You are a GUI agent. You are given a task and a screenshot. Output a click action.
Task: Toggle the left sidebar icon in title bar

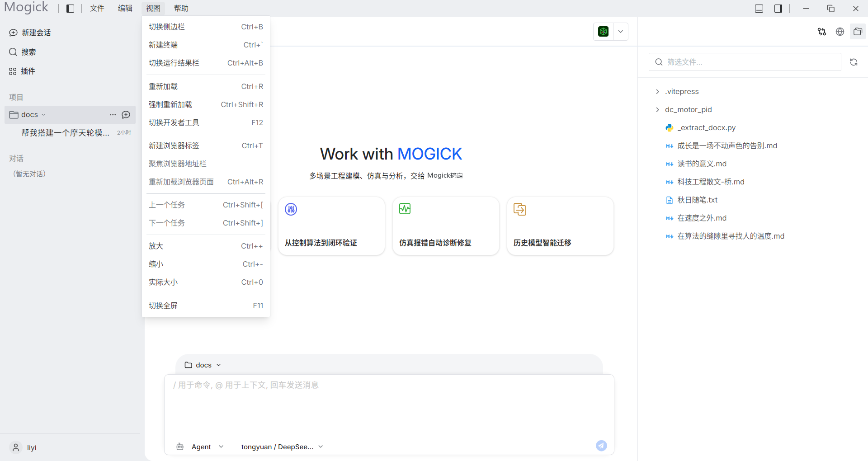70,9
